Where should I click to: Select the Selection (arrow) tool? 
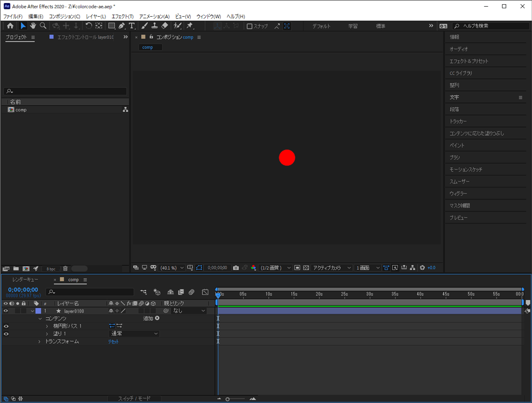[23, 26]
